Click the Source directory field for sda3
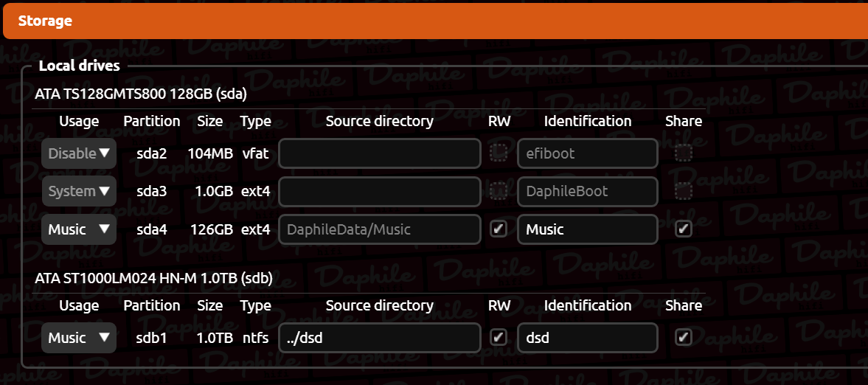 coord(380,191)
